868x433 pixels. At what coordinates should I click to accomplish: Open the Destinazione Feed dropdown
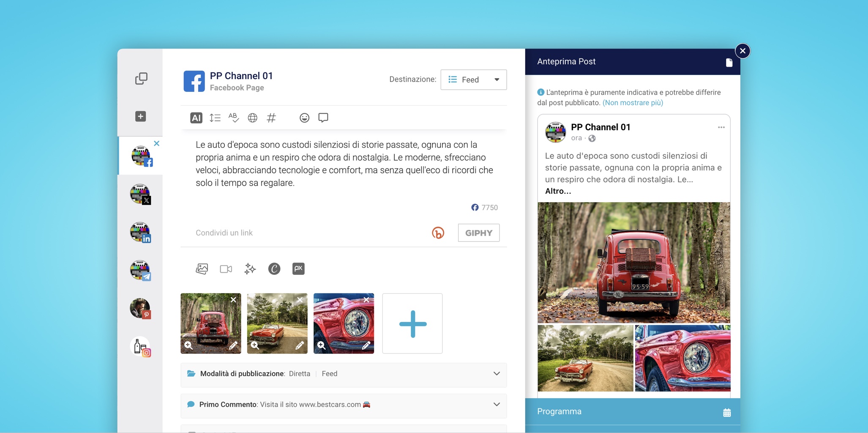click(473, 79)
